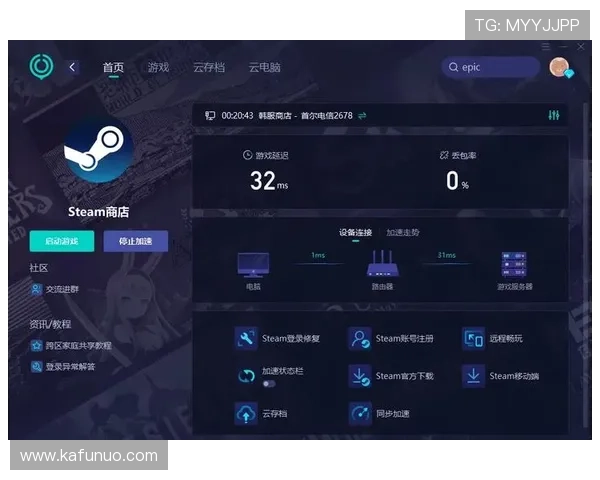Click the 32 ms latency value
The image size is (600, 480).
pyautogui.click(x=269, y=181)
